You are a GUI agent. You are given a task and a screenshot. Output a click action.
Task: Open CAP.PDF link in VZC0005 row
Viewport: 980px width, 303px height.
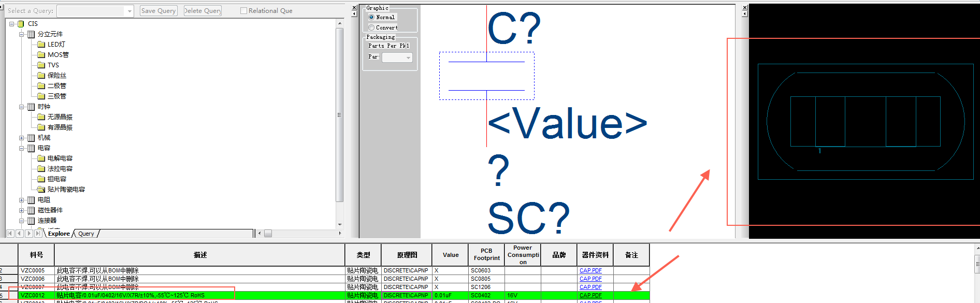point(590,270)
